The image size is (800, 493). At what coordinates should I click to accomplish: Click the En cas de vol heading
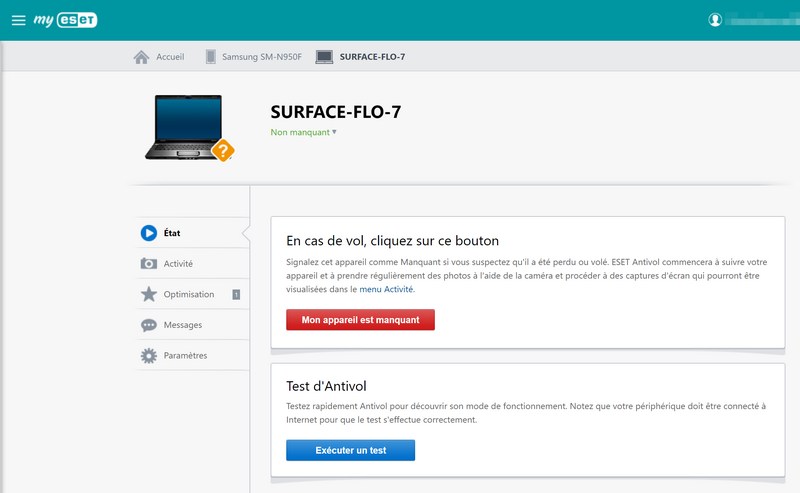(392, 240)
